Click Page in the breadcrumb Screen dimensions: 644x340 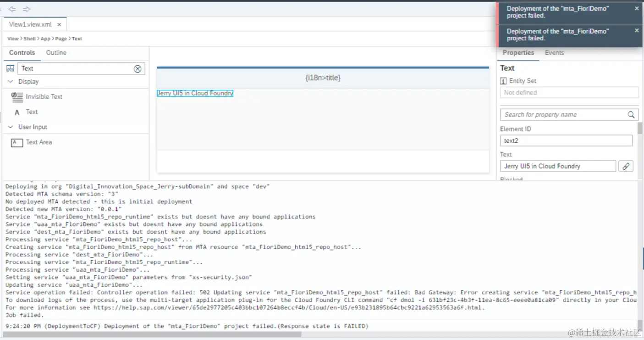(x=61, y=39)
